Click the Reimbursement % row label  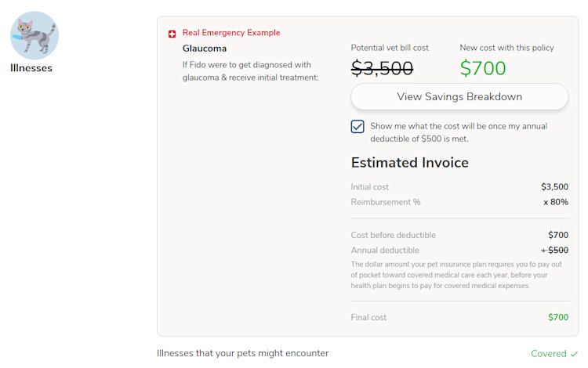[x=386, y=202]
